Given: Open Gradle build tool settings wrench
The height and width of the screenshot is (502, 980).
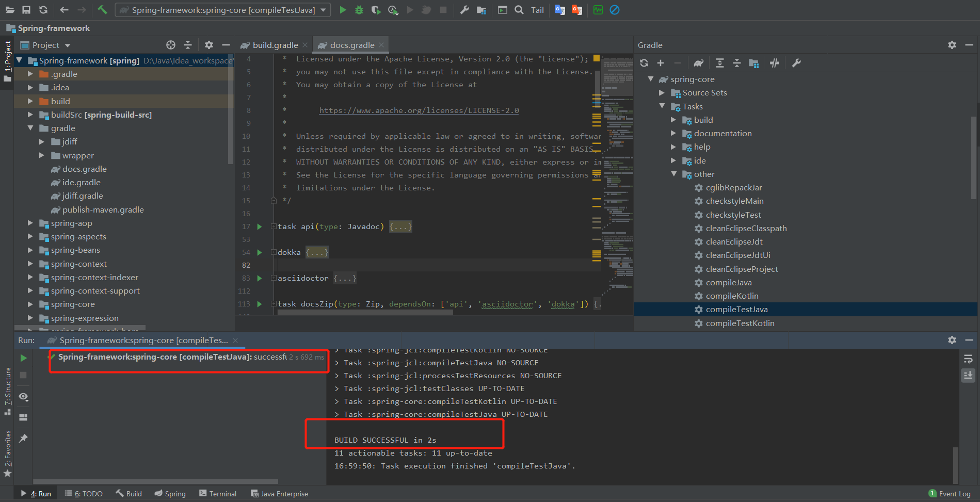Looking at the screenshot, I should pyautogui.click(x=796, y=63).
